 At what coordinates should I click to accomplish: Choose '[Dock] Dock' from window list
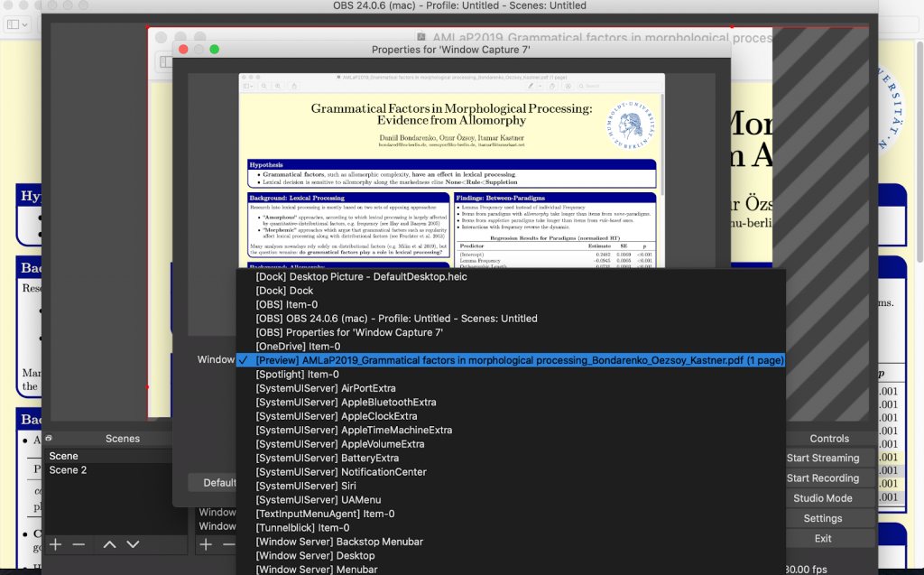[x=511, y=291]
